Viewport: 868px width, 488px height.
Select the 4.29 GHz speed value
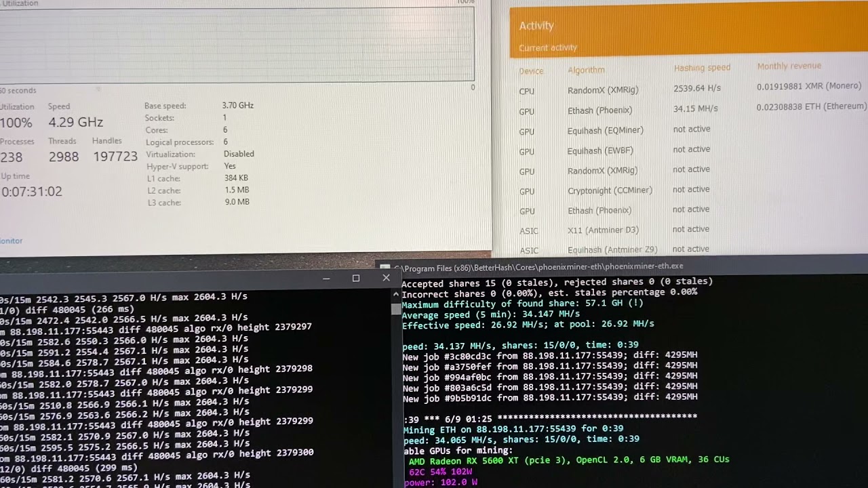(x=75, y=122)
